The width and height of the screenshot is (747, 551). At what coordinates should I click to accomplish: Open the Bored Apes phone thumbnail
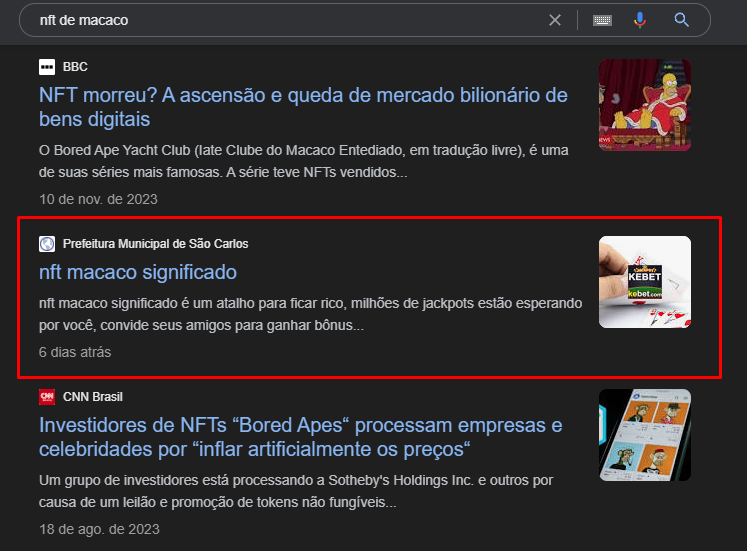pyautogui.click(x=645, y=435)
